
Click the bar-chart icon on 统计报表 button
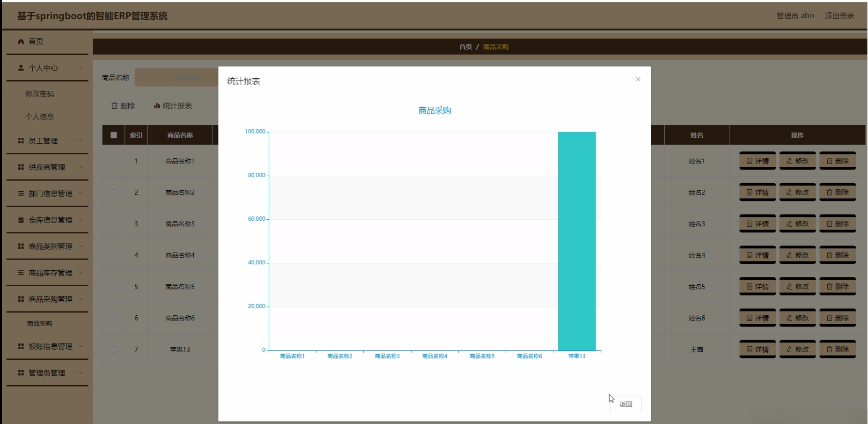156,105
